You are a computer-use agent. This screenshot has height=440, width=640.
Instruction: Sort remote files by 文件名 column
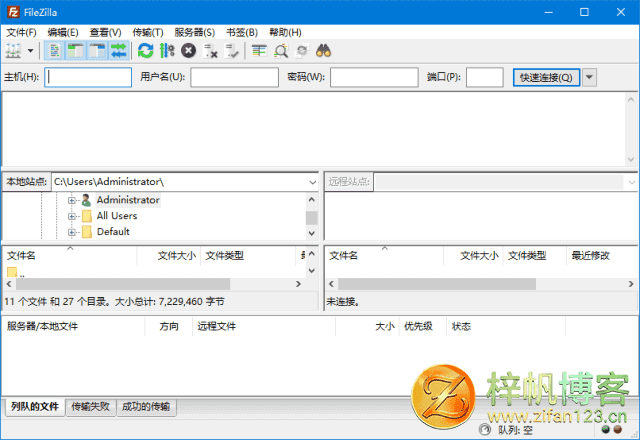pos(384,256)
